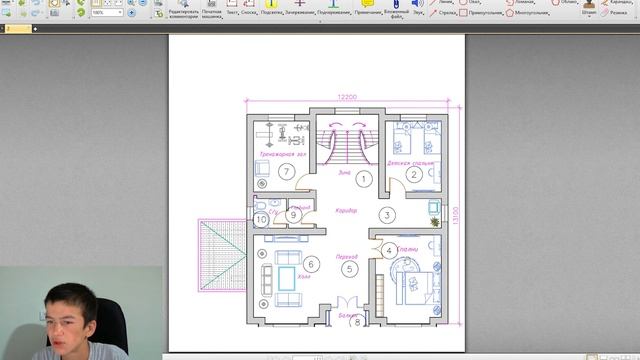Click the 'Холл' label in room 6

(x=304, y=276)
